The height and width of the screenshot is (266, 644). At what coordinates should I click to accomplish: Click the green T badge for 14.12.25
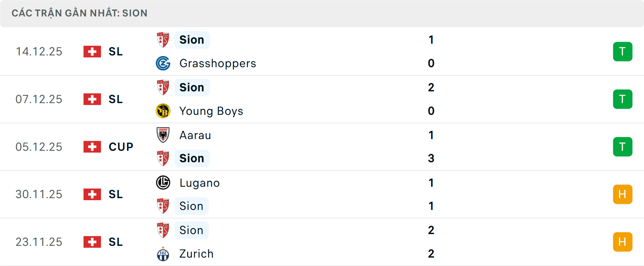point(623,52)
